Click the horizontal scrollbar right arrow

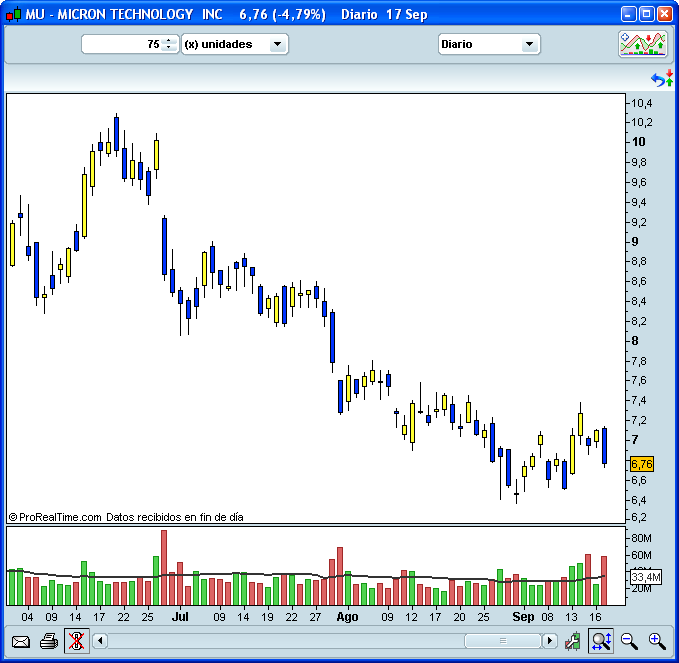550,641
